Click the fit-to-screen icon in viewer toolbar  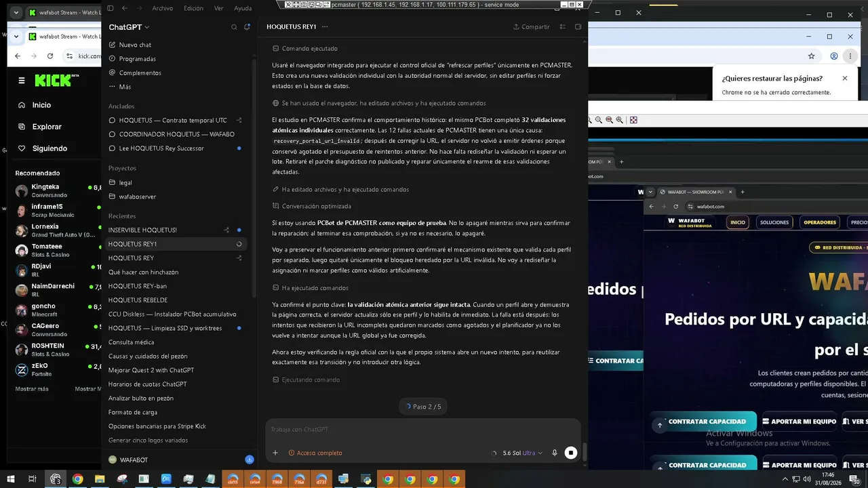point(633,120)
